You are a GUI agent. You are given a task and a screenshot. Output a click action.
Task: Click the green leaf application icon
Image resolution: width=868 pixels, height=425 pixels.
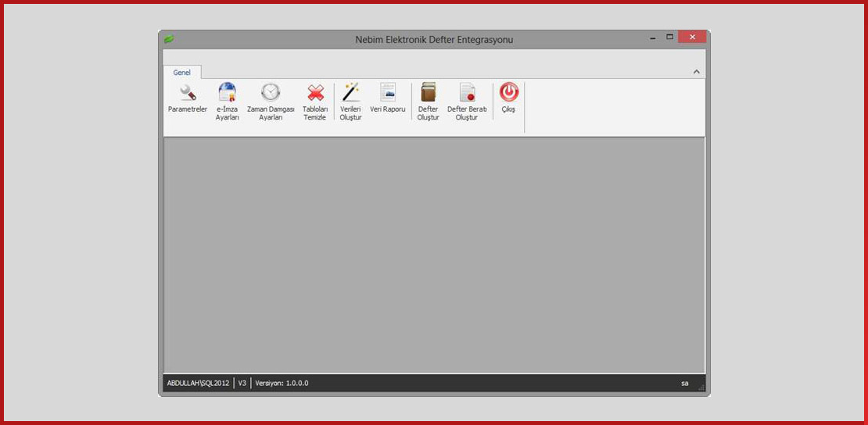(x=169, y=39)
